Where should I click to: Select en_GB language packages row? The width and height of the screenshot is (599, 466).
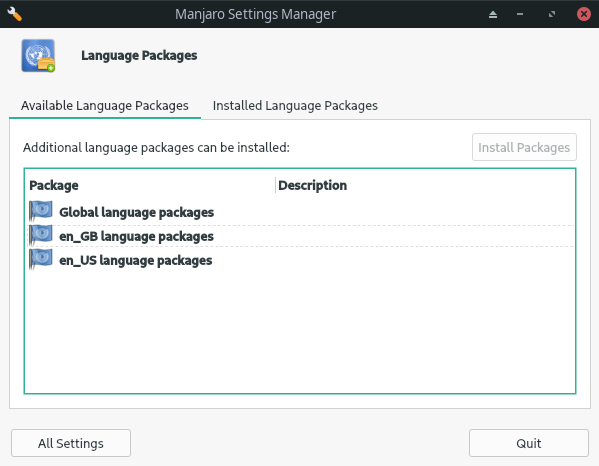(301, 236)
